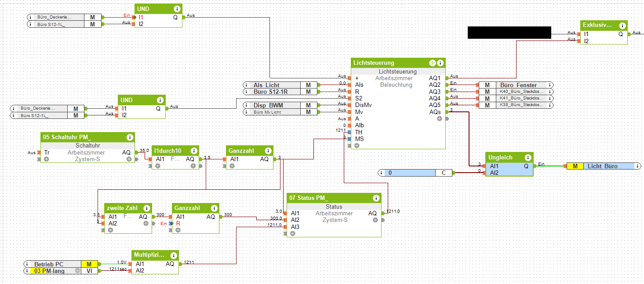644x284 pixels.
Task: Click the Exklusiv... block title
Action: pyautogui.click(x=597, y=25)
